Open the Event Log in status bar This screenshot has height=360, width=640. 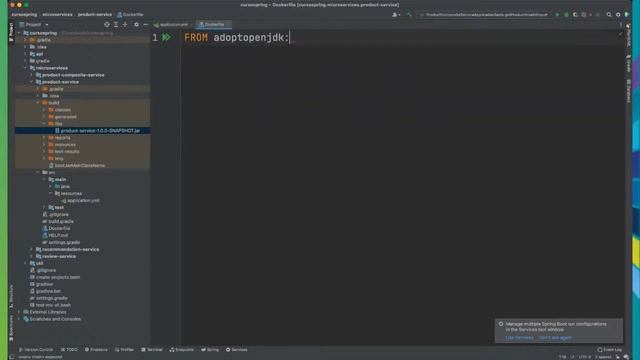pos(610,350)
